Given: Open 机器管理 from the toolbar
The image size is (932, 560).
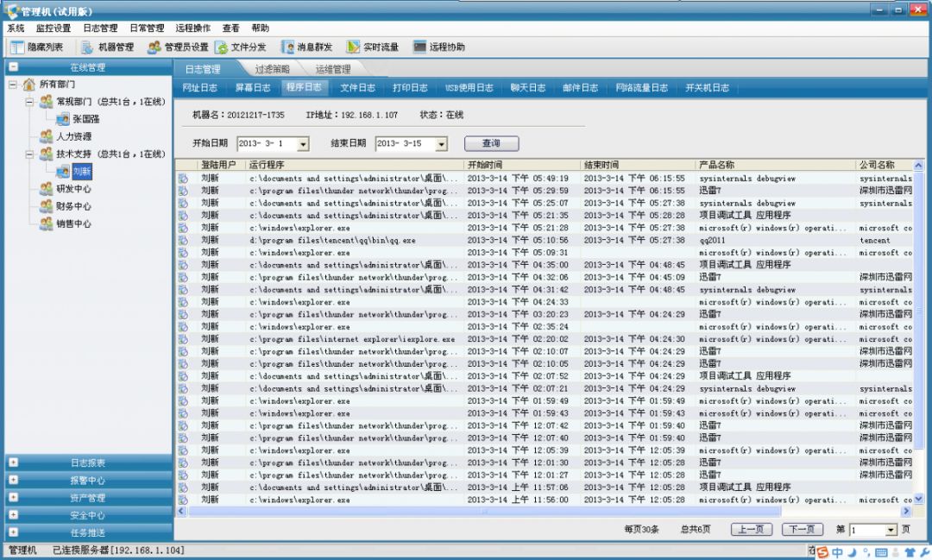Looking at the screenshot, I should [87, 47].
